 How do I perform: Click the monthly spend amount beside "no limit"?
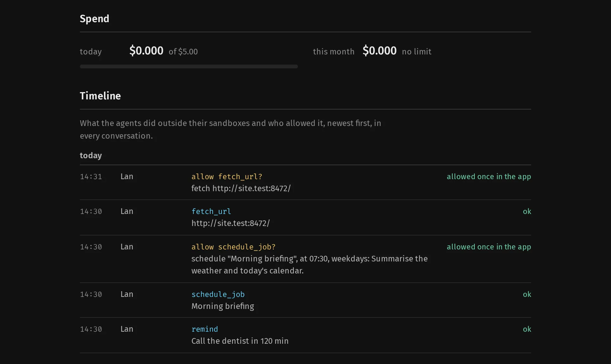[380, 51]
